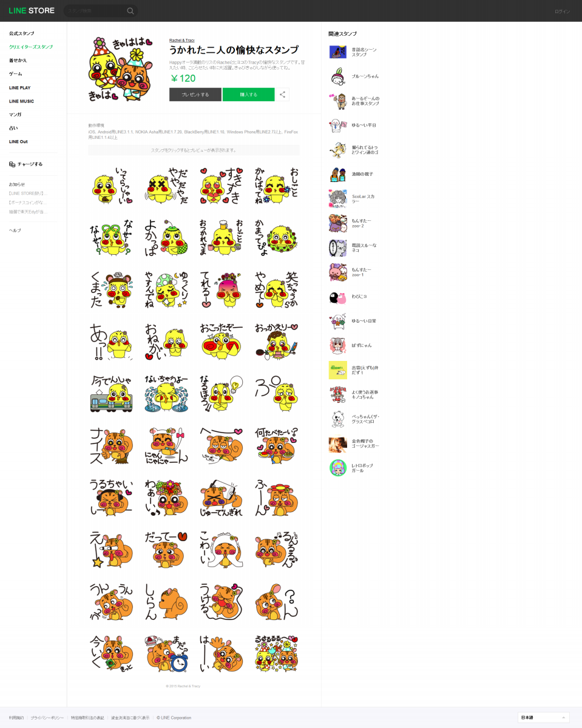
Task: Open the 日本語 language dropdown
Action: [544, 718]
